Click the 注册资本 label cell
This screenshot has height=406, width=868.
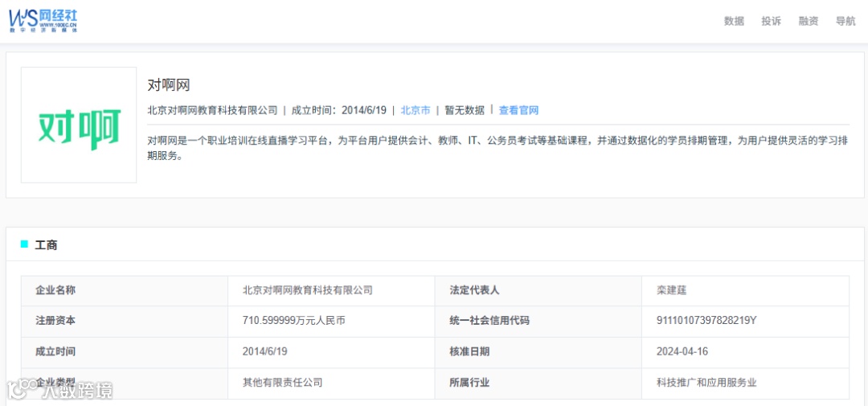pyautogui.click(x=125, y=322)
